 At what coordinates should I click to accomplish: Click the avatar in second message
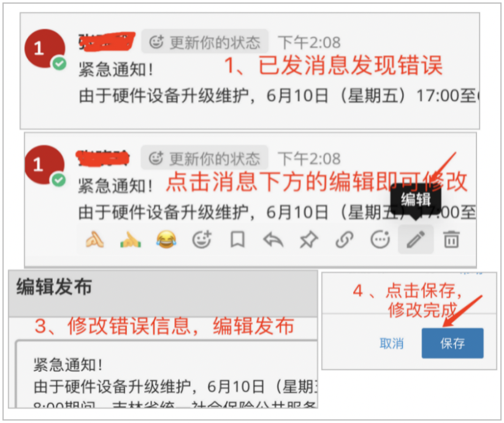[45, 165]
